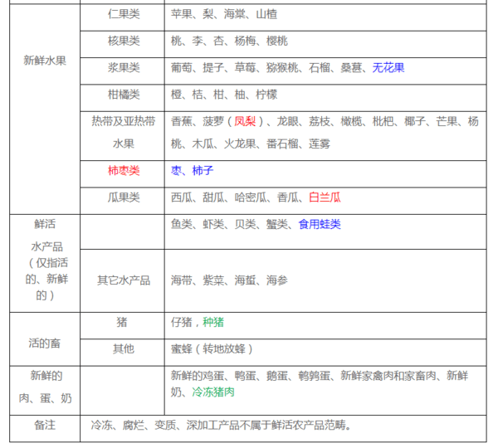Viewport: 498px width, 448px height.
Task: Select the red 柿枣类 category label
Action: coord(124,171)
